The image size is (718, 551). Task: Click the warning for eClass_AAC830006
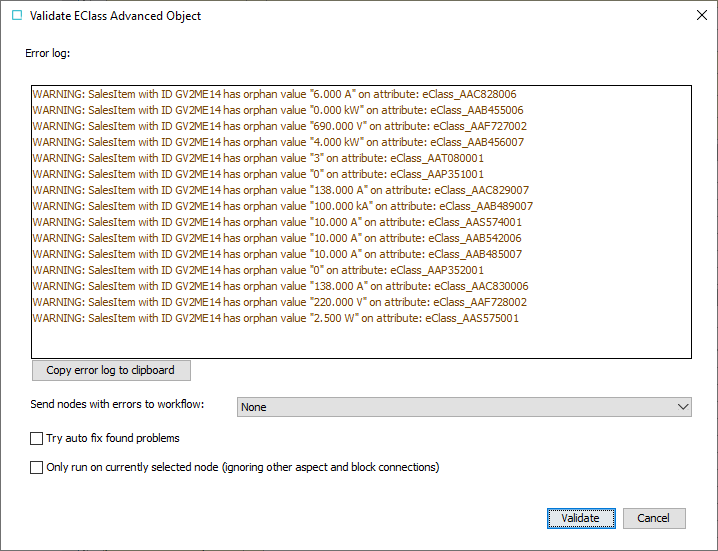point(280,286)
